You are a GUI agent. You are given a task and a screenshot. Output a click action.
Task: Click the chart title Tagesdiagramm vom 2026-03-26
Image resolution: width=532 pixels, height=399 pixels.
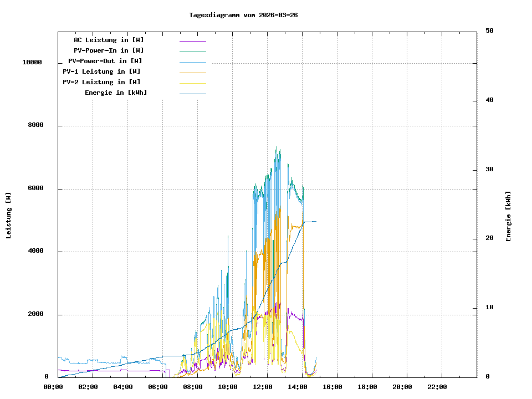pyautogui.click(x=243, y=15)
